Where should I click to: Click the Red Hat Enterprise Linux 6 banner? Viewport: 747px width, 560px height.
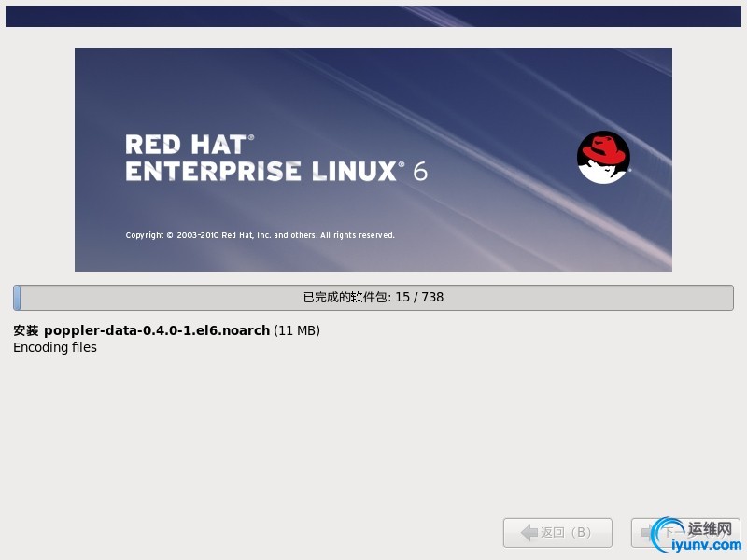(x=373, y=160)
